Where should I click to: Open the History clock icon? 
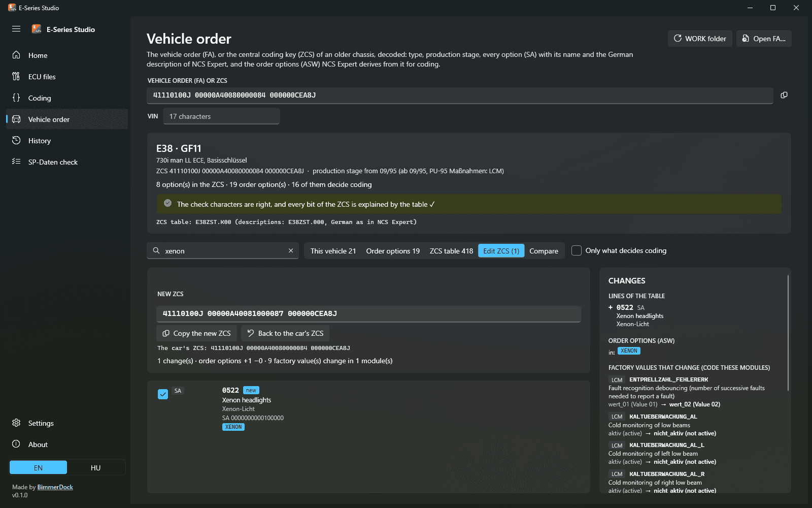[16, 140]
